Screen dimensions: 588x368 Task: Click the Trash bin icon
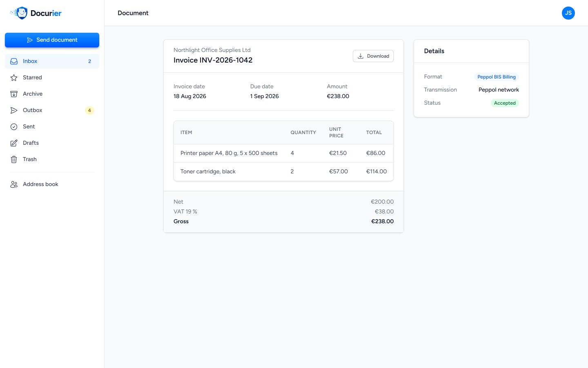[x=14, y=159]
